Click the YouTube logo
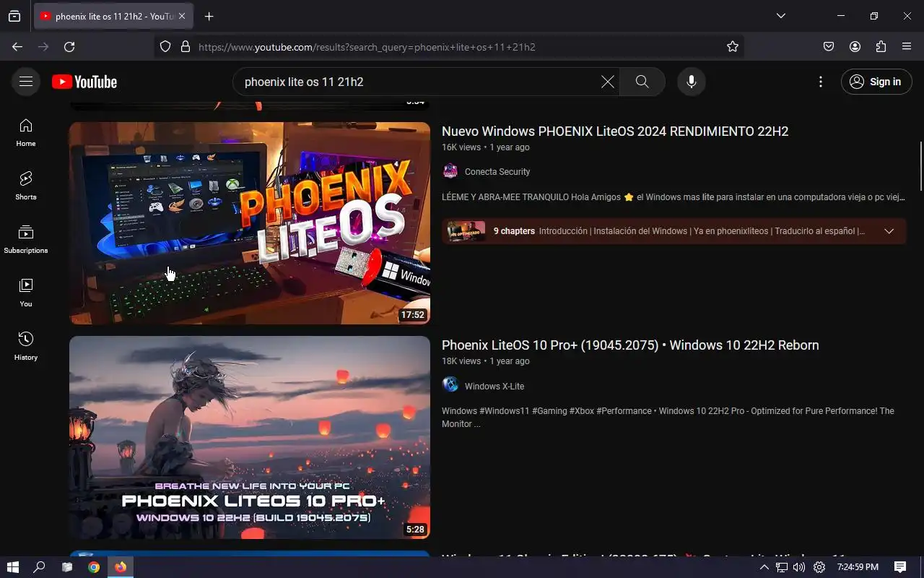This screenshot has height=578, width=924. [84, 82]
